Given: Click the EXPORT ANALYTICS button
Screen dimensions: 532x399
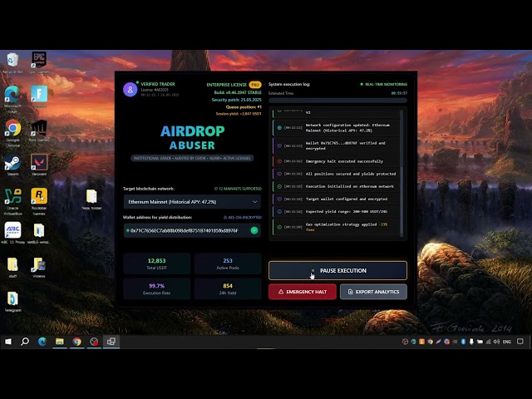Looking at the screenshot, I should [373, 292].
